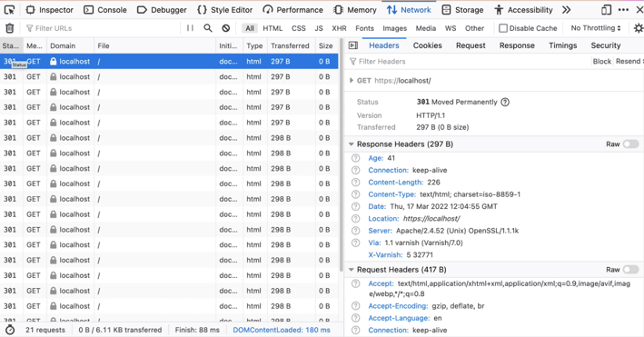Open the devtools three-dot options menu
Screen dimensions: 644x337
click(x=623, y=10)
